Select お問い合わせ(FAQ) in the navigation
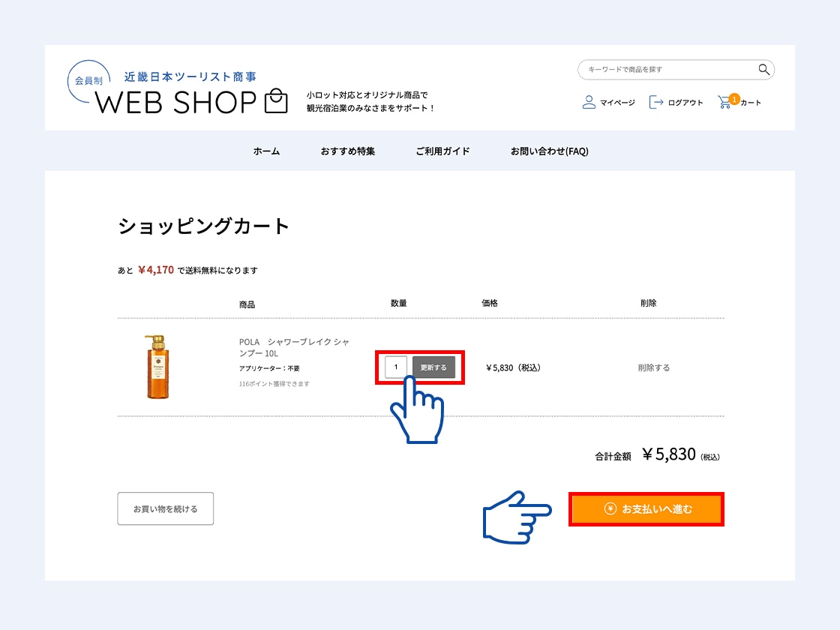840x630 pixels. (x=549, y=151)
